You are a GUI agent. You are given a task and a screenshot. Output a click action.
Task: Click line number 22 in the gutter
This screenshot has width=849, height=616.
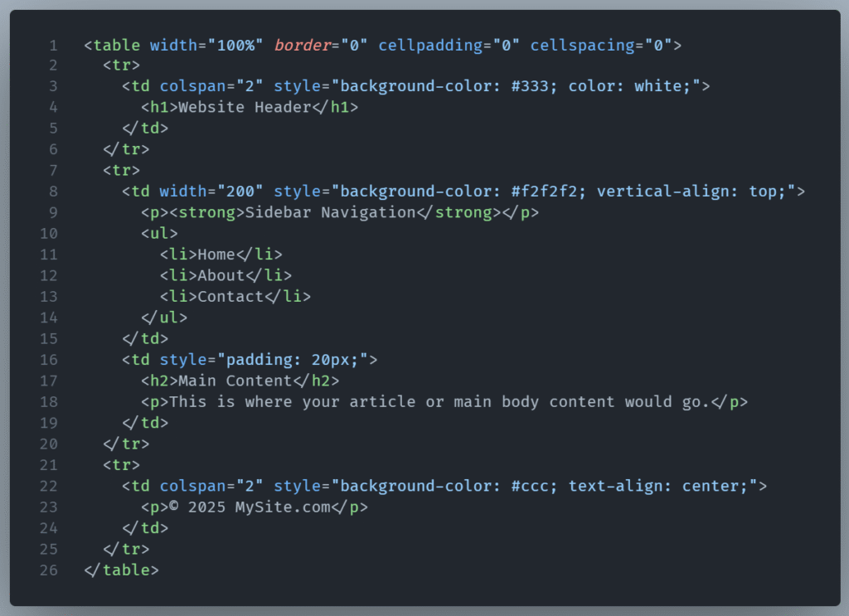tap(49, 486)
